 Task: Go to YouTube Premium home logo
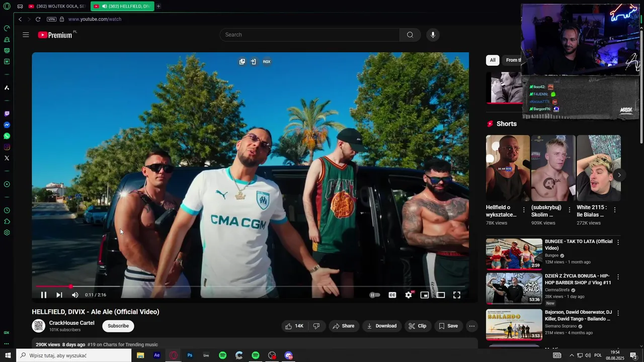click(x=55, y=35)
